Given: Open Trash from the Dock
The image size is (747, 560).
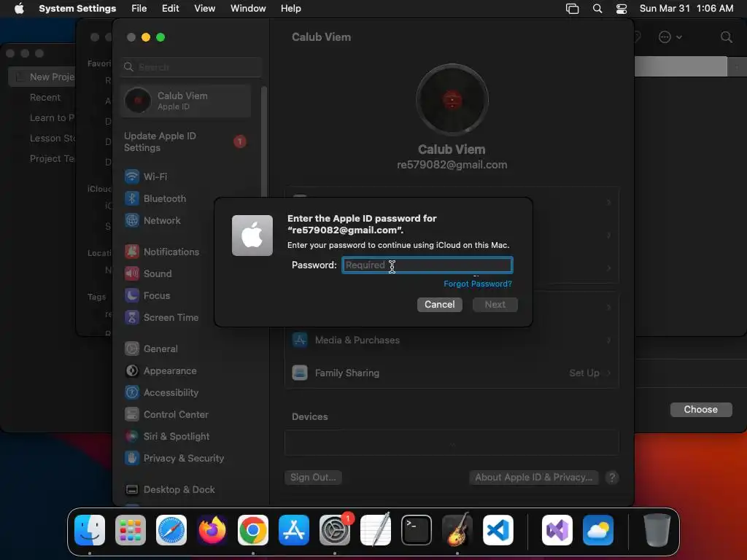Looking at the screenshot, I should [657, 530].
